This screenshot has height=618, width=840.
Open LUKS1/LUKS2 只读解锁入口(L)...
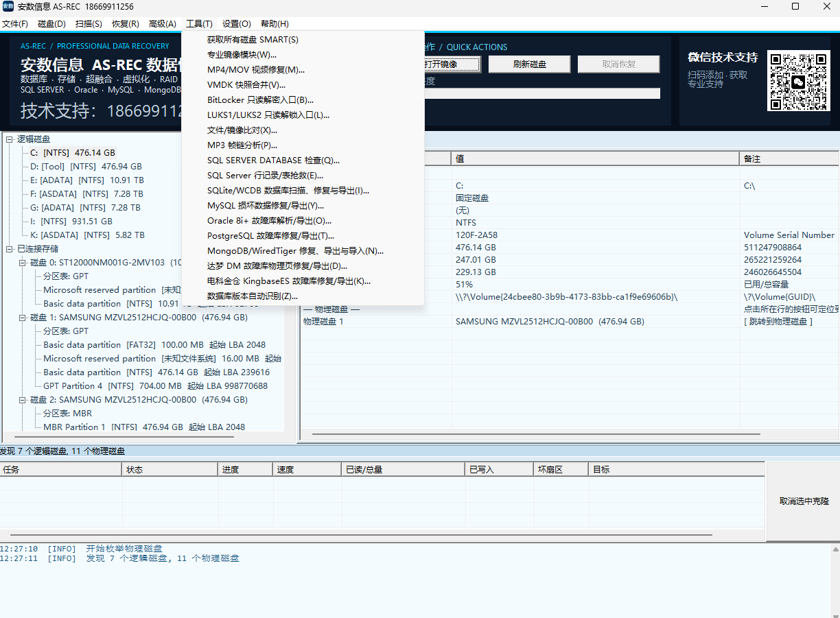click(x=303, y=115)
